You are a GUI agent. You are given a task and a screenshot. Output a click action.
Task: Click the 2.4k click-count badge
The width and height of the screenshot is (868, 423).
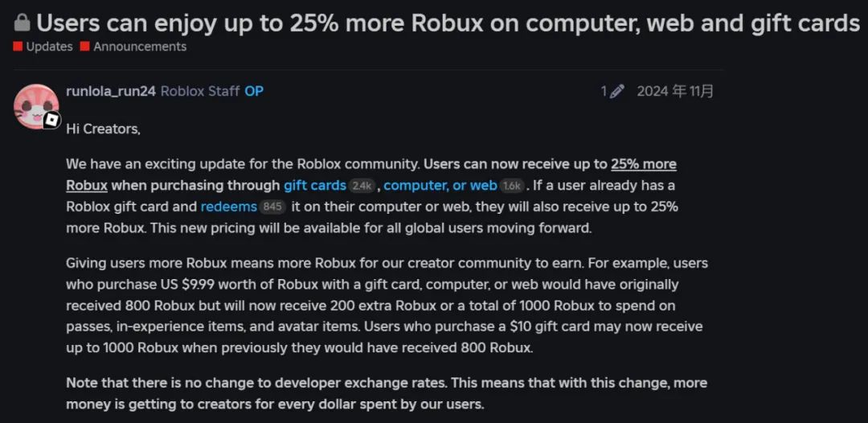click(362, 186)
